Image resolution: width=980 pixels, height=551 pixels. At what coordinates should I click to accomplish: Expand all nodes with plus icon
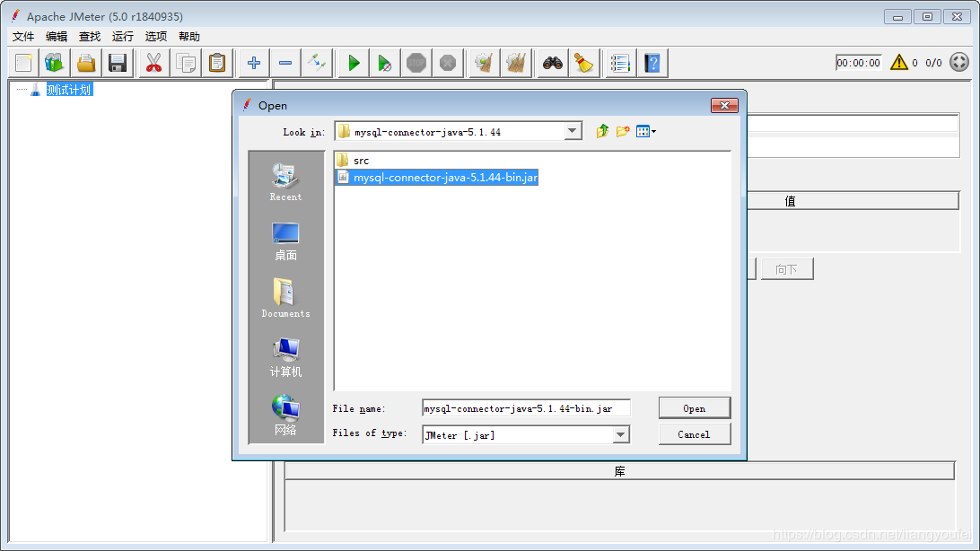[x=254, y=63]
